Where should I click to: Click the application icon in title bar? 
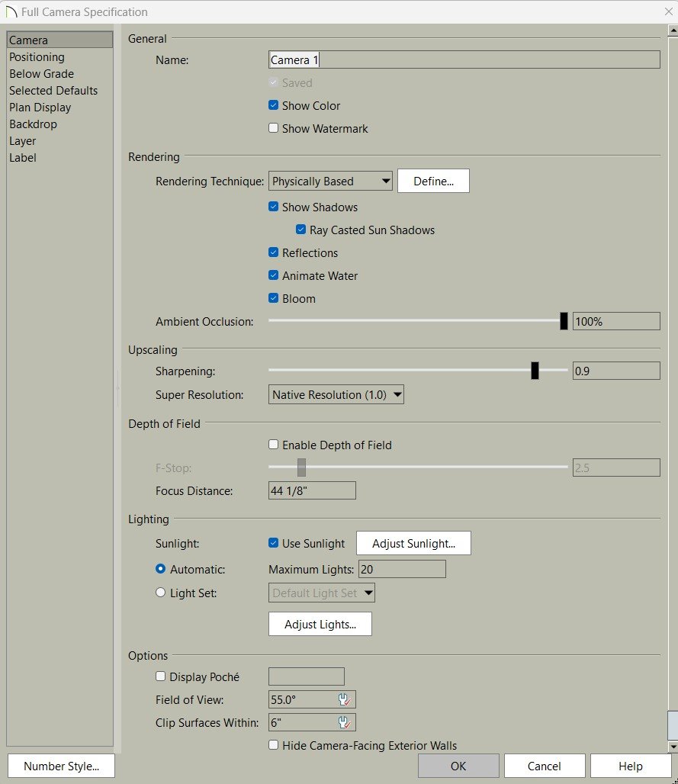point(11,11)
